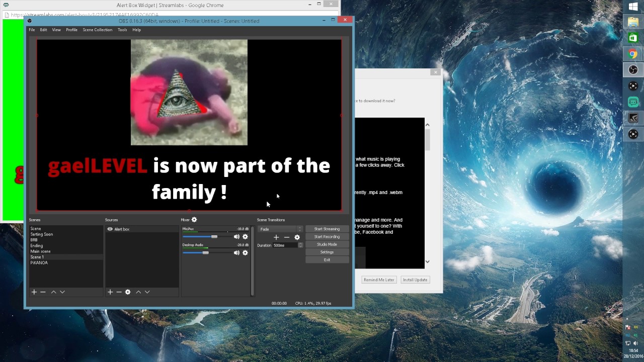Open Windows Store from the taskbar
Image resolution: width=644 pixels, height=362 pixels.
(x=633, y=38)
